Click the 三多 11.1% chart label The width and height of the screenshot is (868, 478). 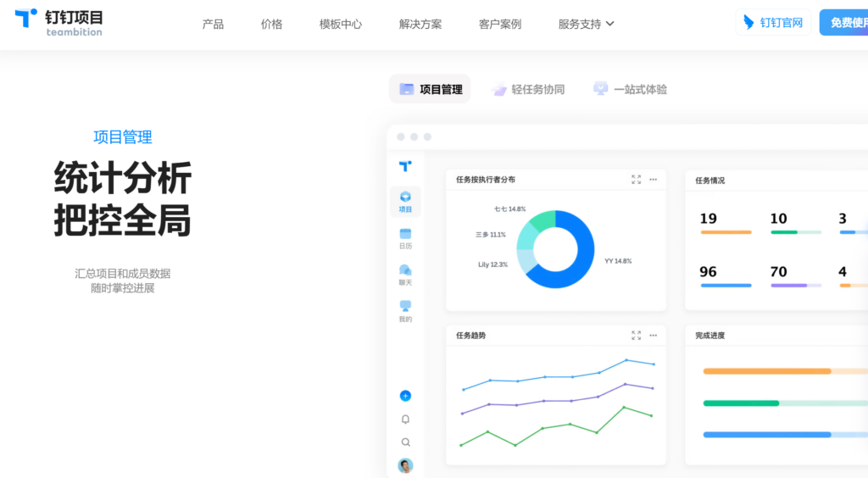(x=491, y=235)
